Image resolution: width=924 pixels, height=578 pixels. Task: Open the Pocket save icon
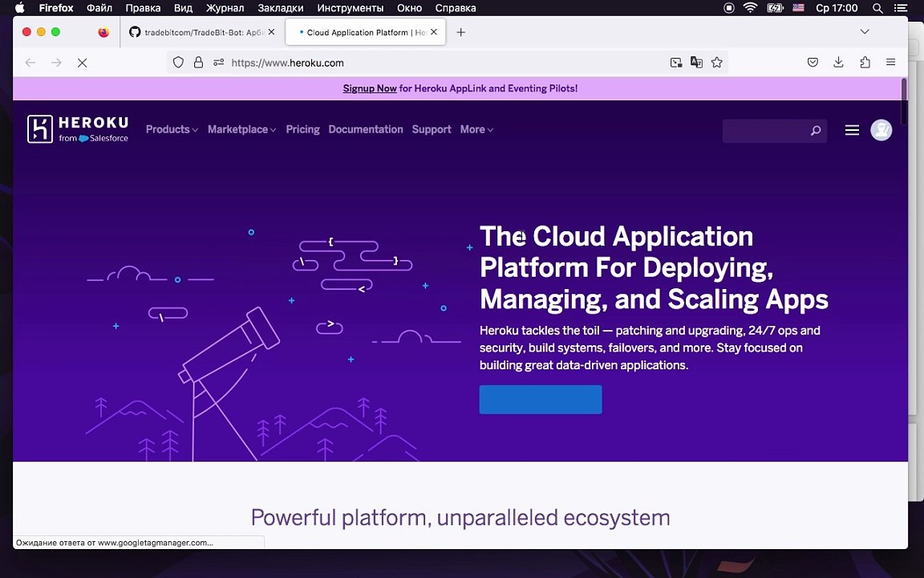point(813,63)
